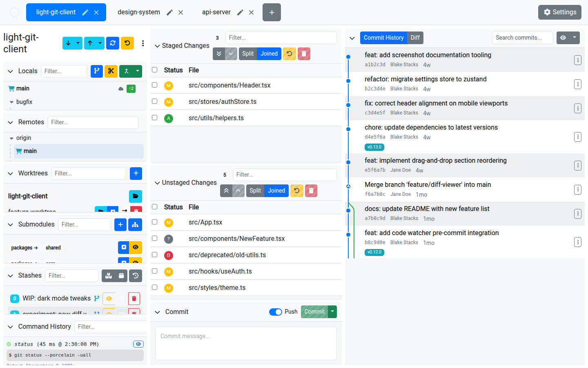Open Settings
The width and height of the screenshot is (588, 368).
coord(559,12)
